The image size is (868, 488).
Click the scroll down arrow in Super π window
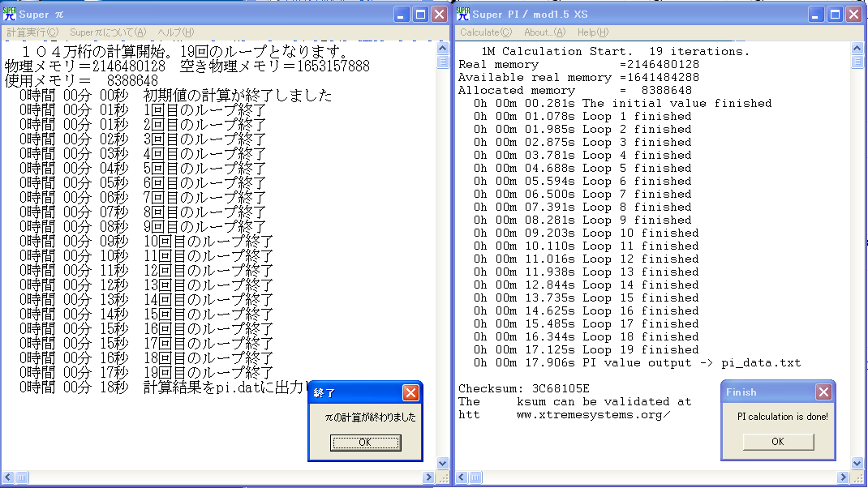point(443,463)
